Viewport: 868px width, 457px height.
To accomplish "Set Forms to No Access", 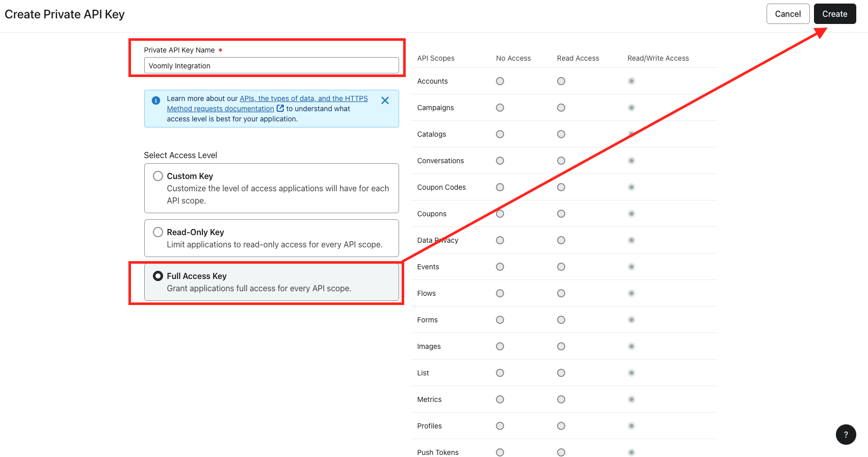I will tap(500, 320).
